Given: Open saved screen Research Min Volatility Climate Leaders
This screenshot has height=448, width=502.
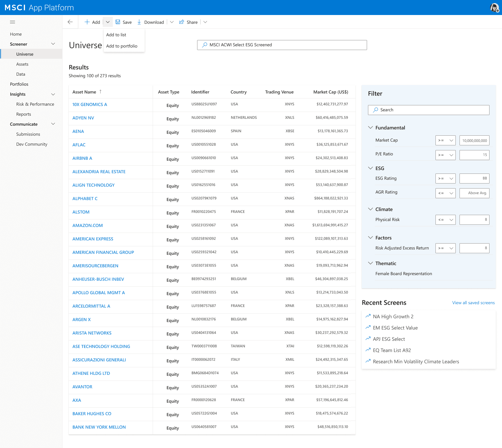Looking at the screenshot, I should tap(416, 361).
